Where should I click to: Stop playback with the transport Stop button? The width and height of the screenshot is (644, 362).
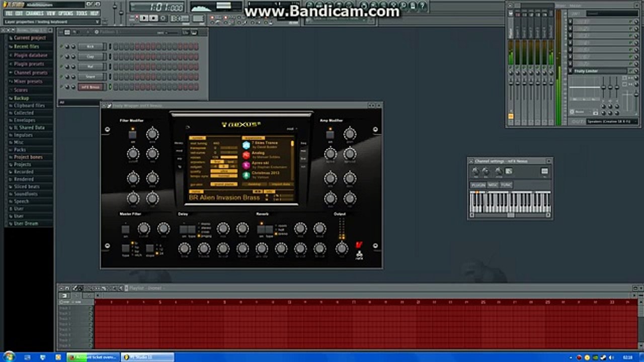click(x=153, y=18)
